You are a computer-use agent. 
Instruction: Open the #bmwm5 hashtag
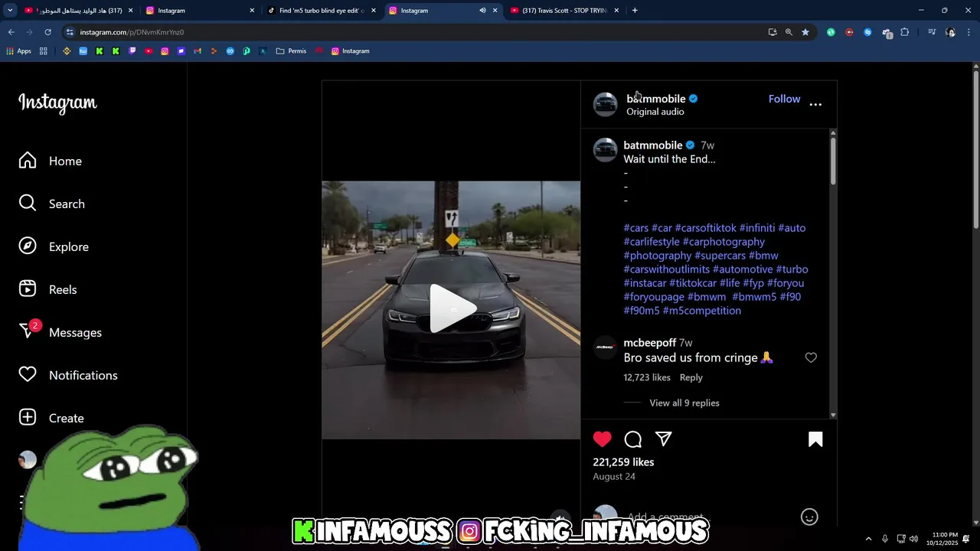tap(754, 297)
